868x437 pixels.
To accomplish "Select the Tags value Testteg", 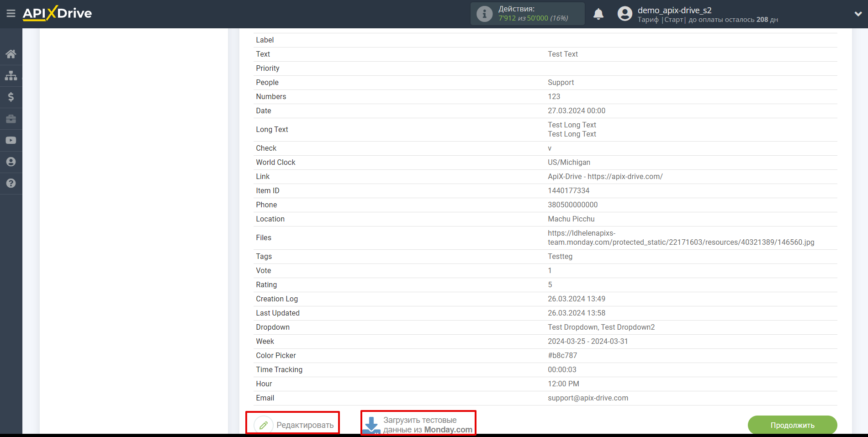I will point(560,256).
